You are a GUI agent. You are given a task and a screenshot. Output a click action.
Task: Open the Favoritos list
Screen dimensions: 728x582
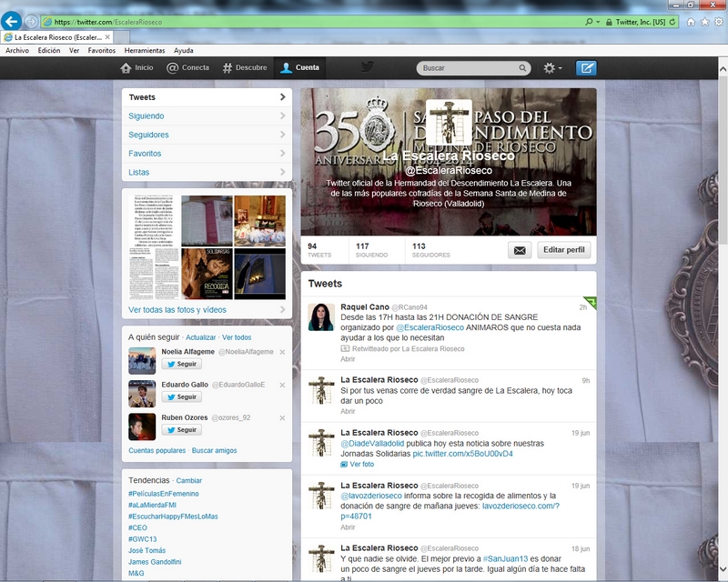coord(207,154)
